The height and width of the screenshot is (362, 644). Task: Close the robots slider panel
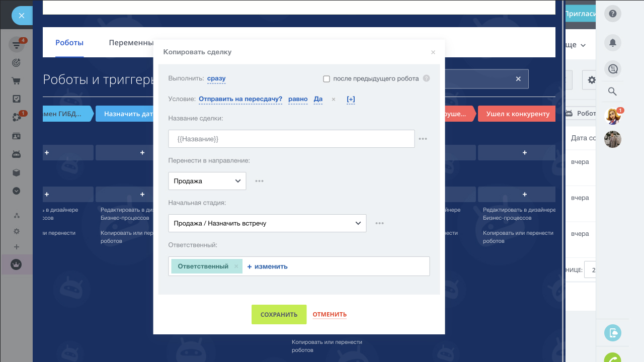[x=21, y=16]
